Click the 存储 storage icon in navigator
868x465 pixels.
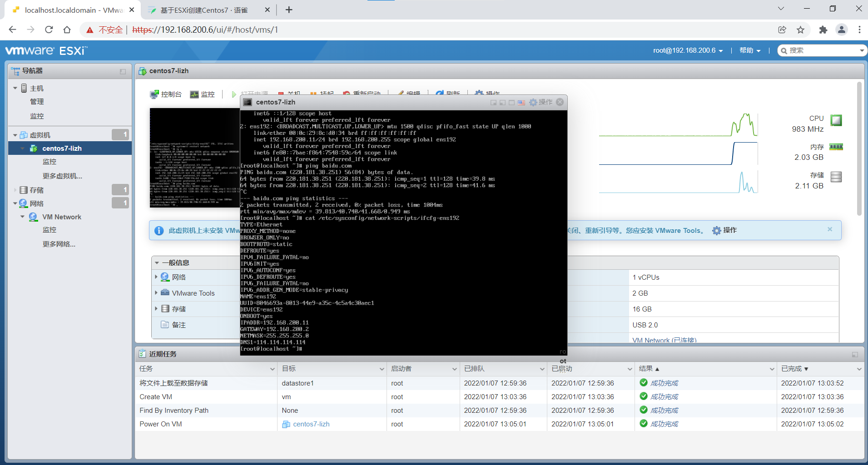pyautogui.click(x=24, y=190)
